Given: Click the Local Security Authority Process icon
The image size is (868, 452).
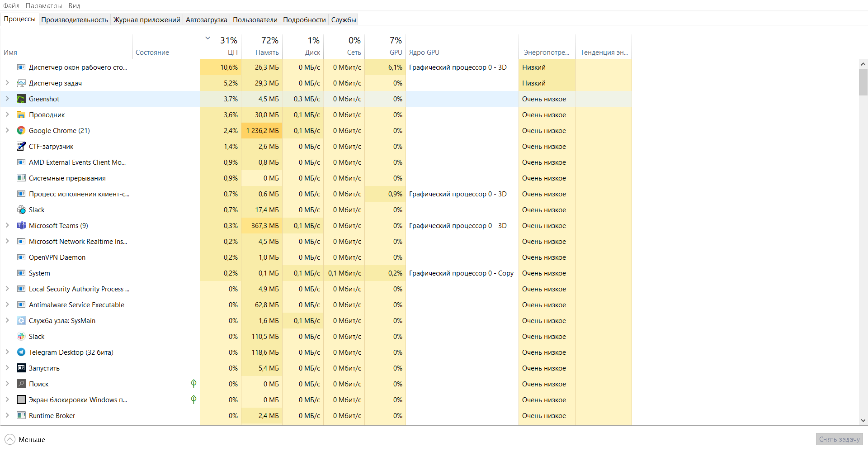Looking at the screenshot, I should pyautogui.click(x=21, y=289).
